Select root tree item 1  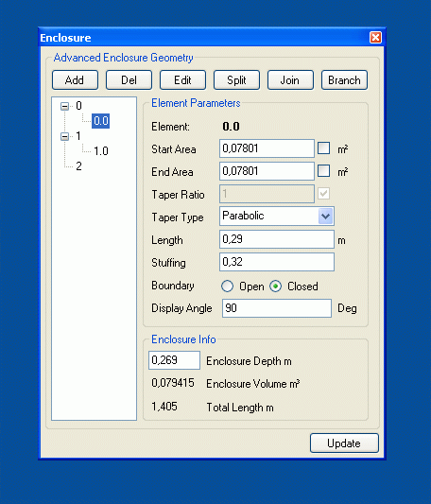click(78, 136)
